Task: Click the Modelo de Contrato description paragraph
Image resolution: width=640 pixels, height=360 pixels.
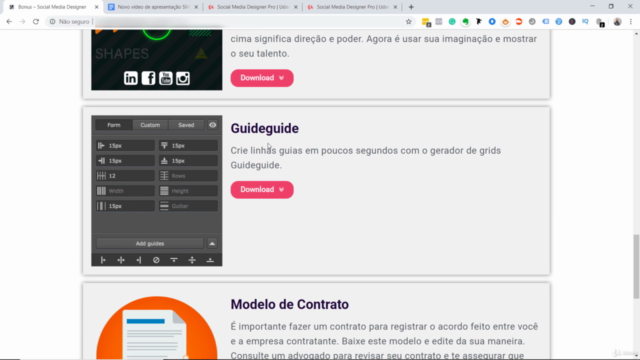Action: [x=384, y=340]
